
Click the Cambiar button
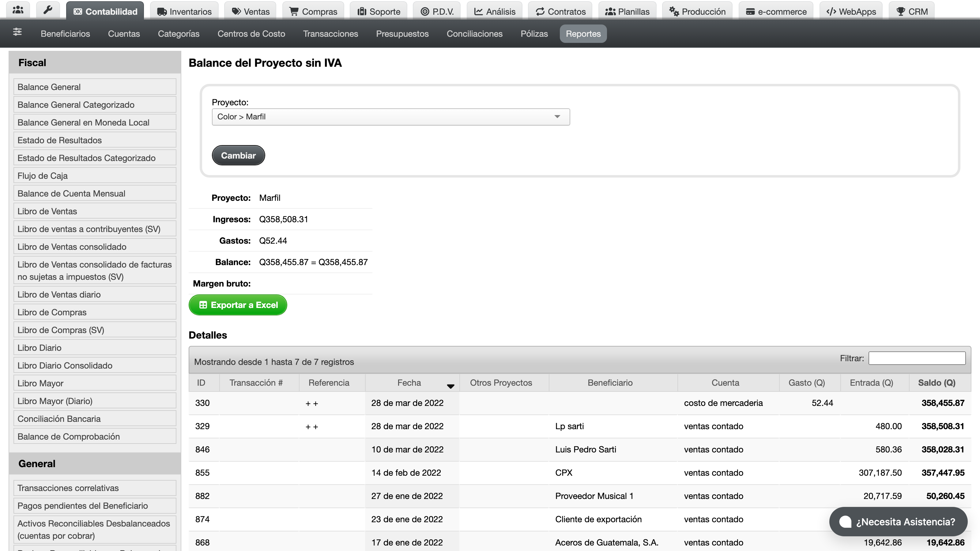pyautogui.click(x=238, y=155)
